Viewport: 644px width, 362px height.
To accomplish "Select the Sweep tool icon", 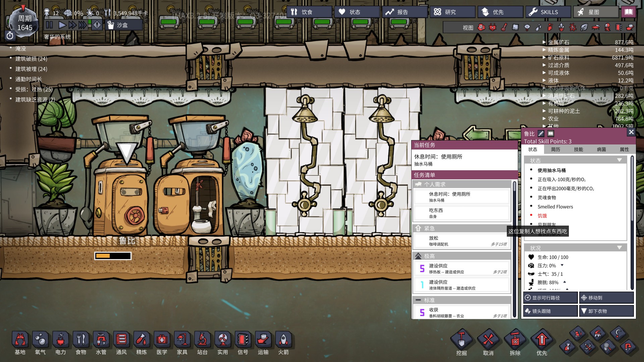I will (578, 334).
